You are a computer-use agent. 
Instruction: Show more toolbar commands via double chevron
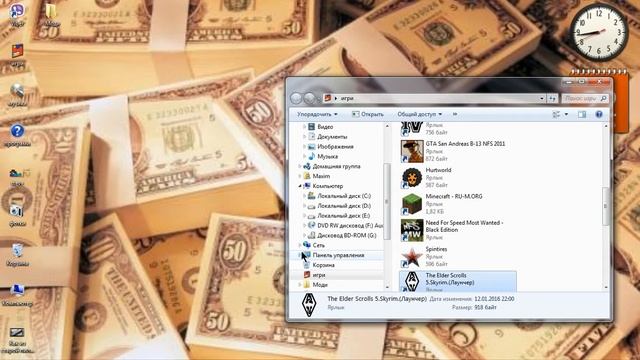[x=455, y=114]
